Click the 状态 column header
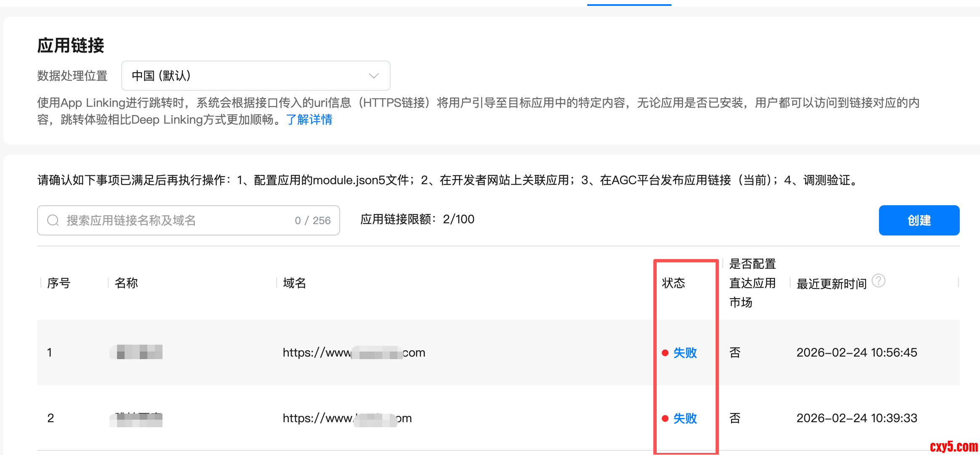This screenshot has height=455, width=980. (x=673, y=283)
